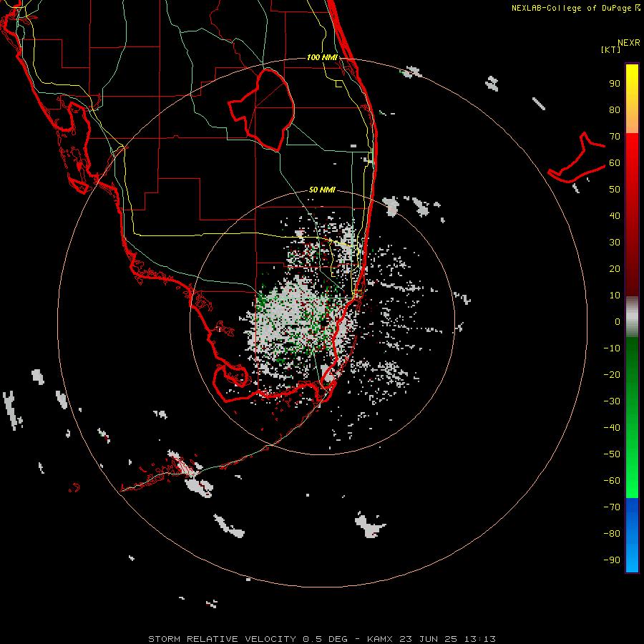The height and width of the screenshot is (644, 644).
Task: Click the -30 value on velocity scale
Action: coord(612,401)
